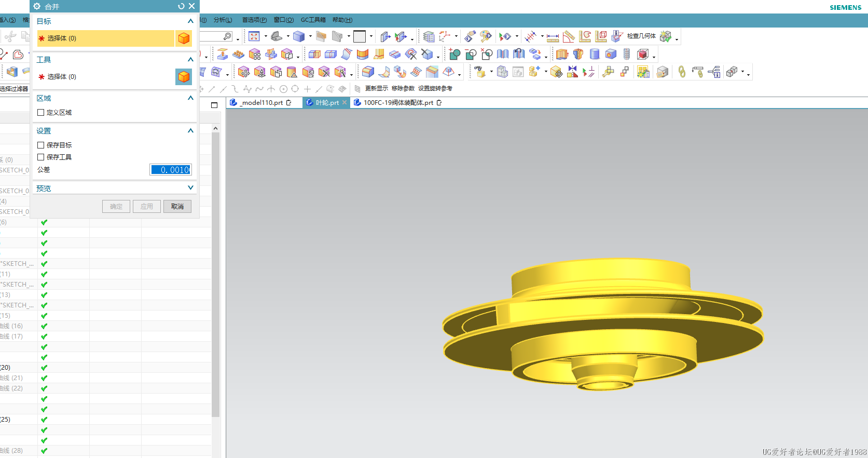Select the Measure Distance ruler icon
Screen dimensions: 868x458
point(553,37)
